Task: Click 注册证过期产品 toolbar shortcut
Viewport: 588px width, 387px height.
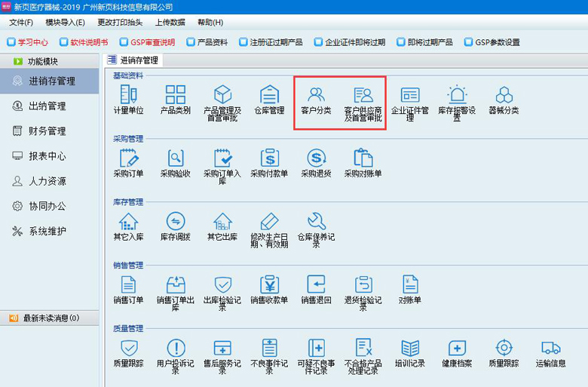Action: tap(270, 42)
